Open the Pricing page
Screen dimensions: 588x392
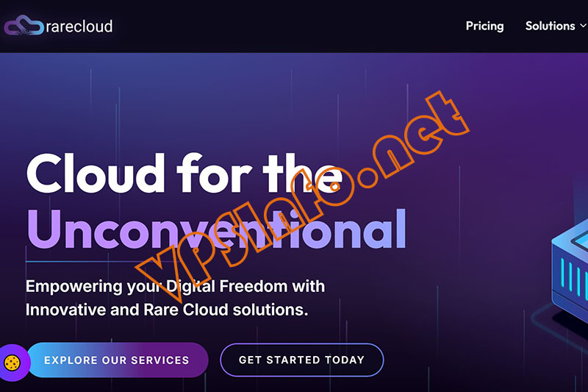[484, 26]
